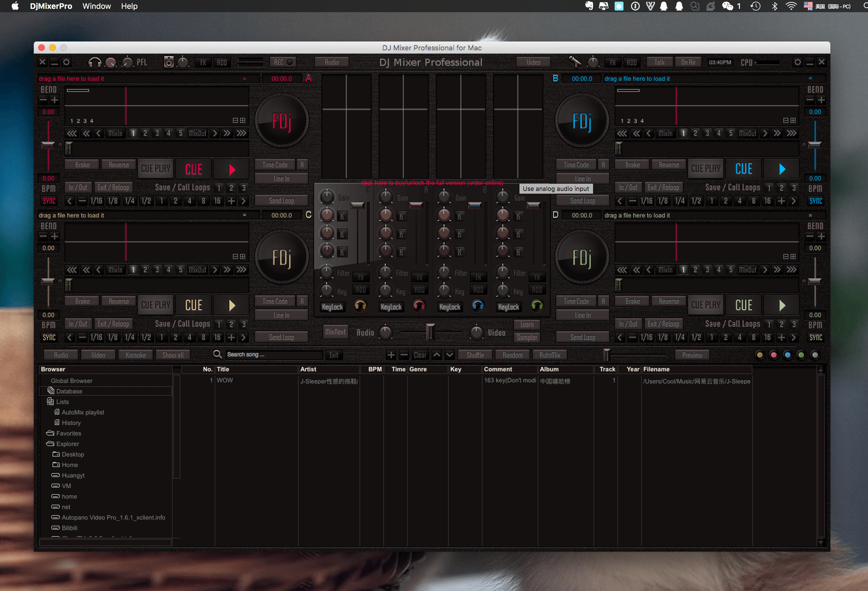The height and width of the screenshot is (591, 868).
Task: Toggle SYNC on deck A
Action: coord(49,201)
